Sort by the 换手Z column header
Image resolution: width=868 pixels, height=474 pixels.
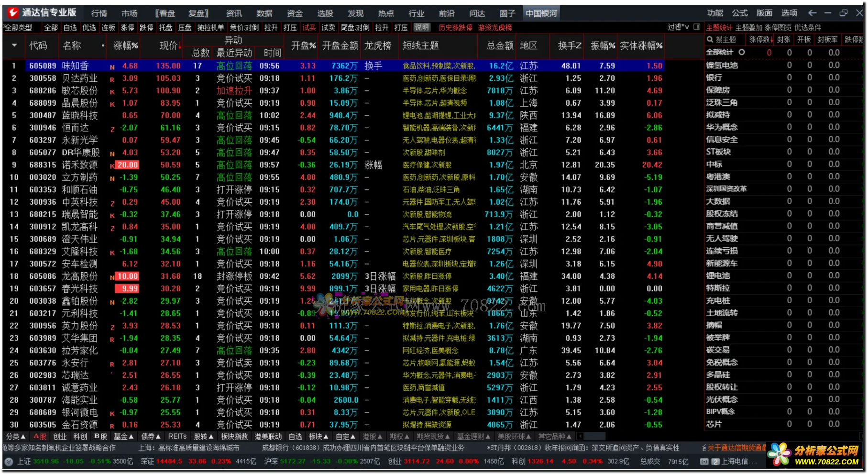570,45
